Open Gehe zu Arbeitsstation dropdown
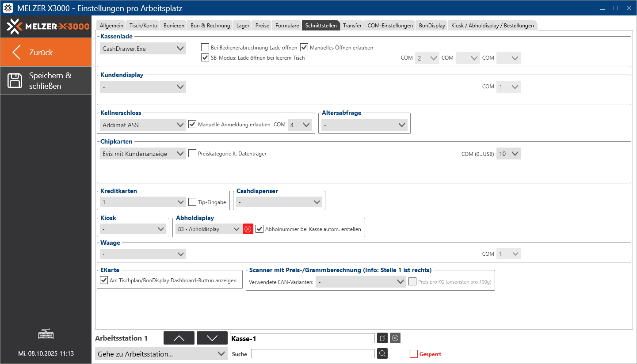Viewport: 637px width, 364px height. click(x=161, y=354)
